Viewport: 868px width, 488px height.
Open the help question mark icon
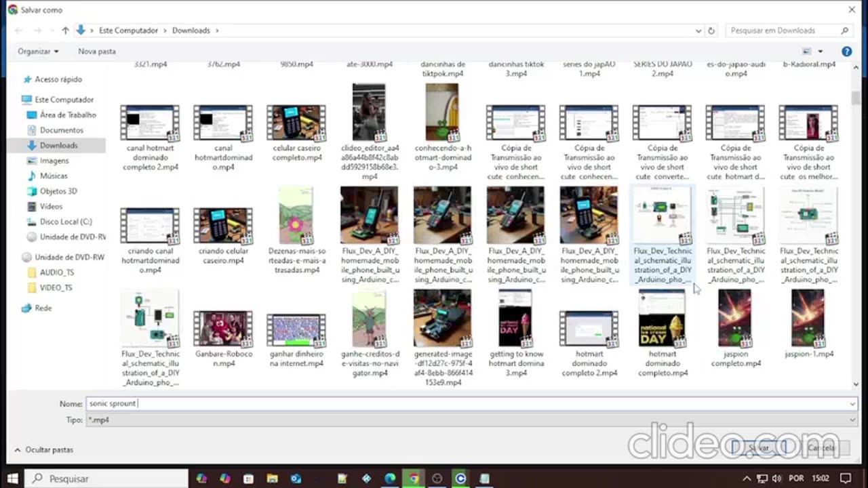coord(846,52)
